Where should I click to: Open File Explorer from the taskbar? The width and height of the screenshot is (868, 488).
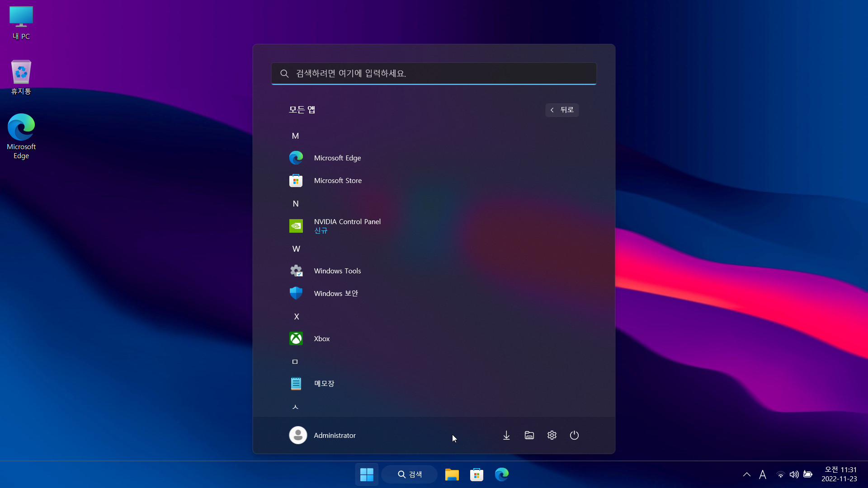click(452, 474)
